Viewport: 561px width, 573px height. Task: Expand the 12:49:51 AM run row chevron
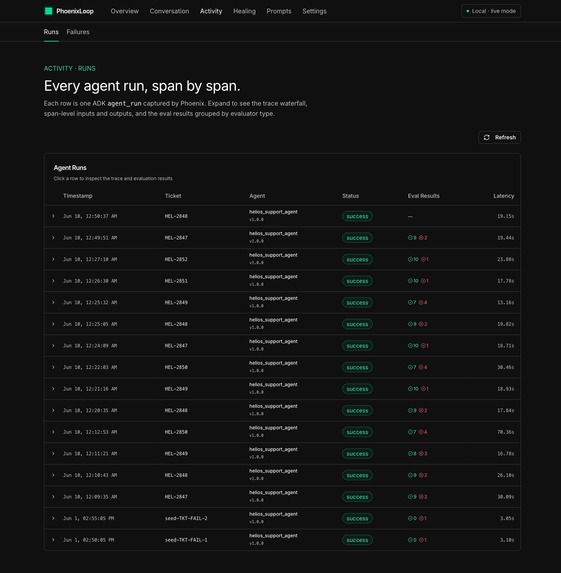[53, 238]
